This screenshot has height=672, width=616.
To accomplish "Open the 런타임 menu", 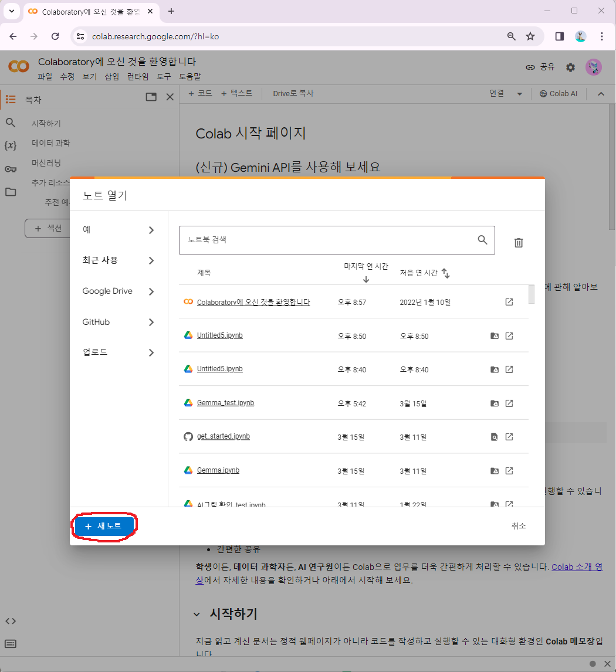I will click(x=138, y=77).
